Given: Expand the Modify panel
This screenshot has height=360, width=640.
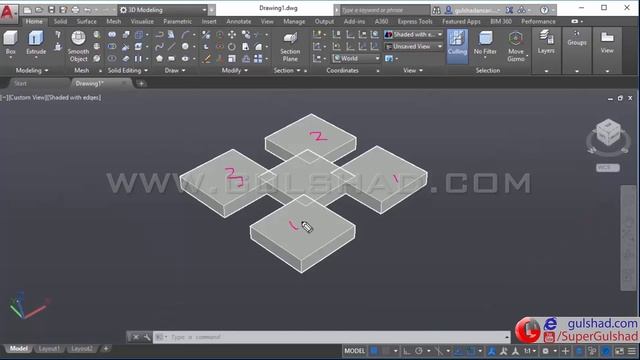Looking at the screenshot, I should [x=234, y=71].
